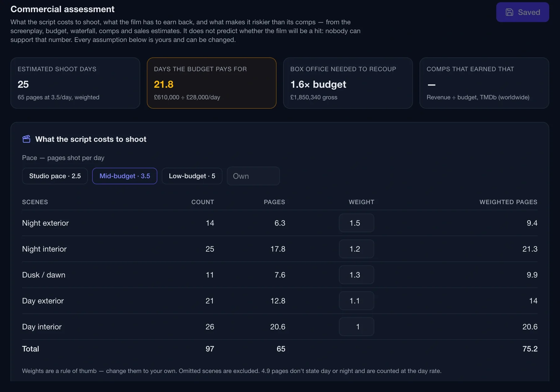Click the '£1,850,340 gross' text
Viewport: 560px width, 392px height.
314,97
